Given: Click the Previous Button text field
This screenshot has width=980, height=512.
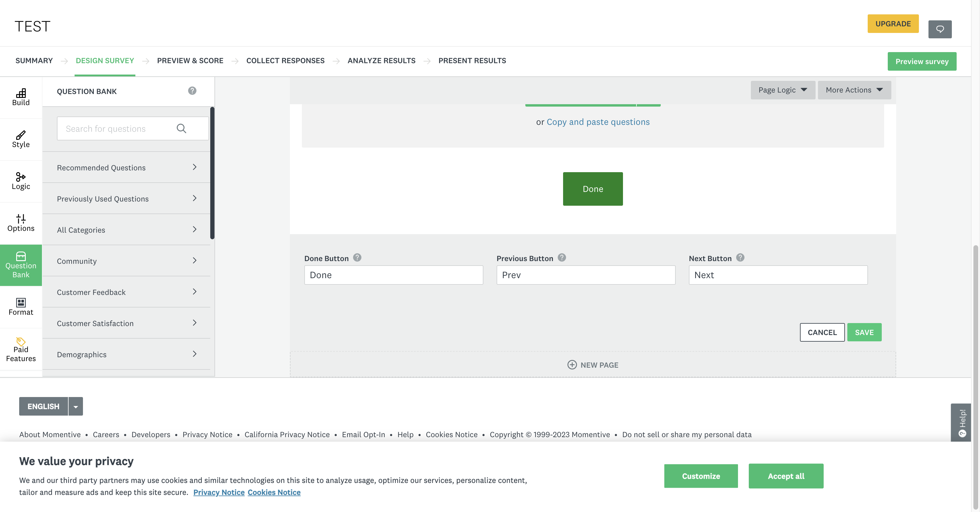Looking at the screenshot, I should [586, 275].
